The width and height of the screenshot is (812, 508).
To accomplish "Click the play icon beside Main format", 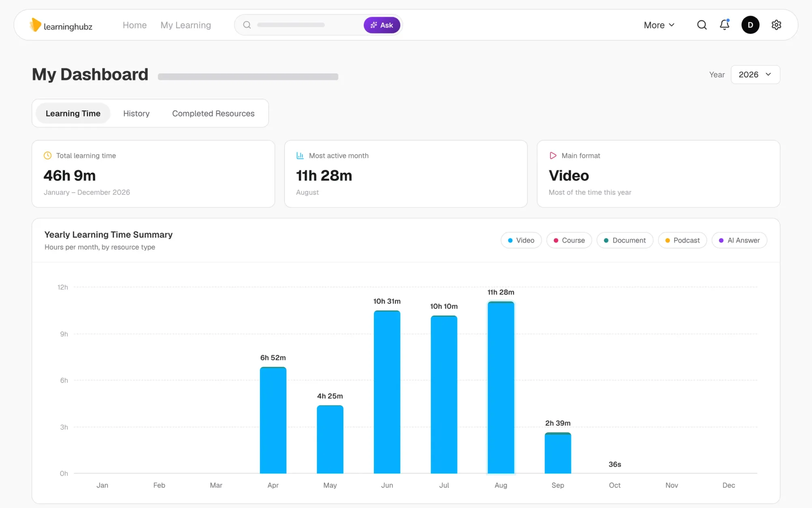I will point(553,155).
